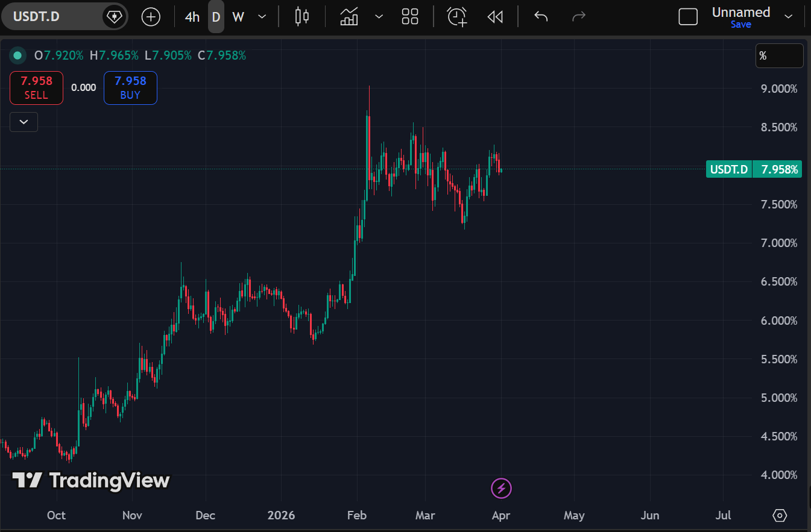Click the 5.000% price axis label
Image resolution: width=811 pixels, height=532 pixels.
click(x=778, y=398)
